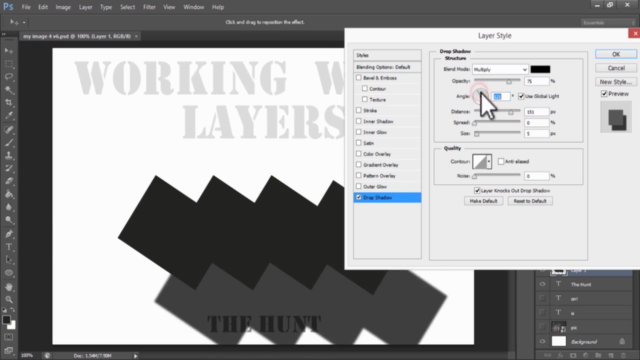Viewport: 640px width, 360px height.
Task: Open the Layer menu
Action: point(85,7)
